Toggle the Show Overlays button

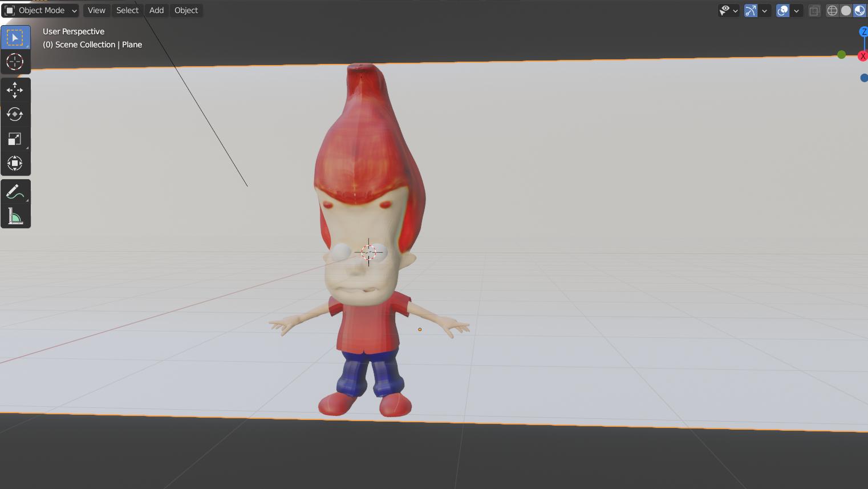[x=782, y=10]
